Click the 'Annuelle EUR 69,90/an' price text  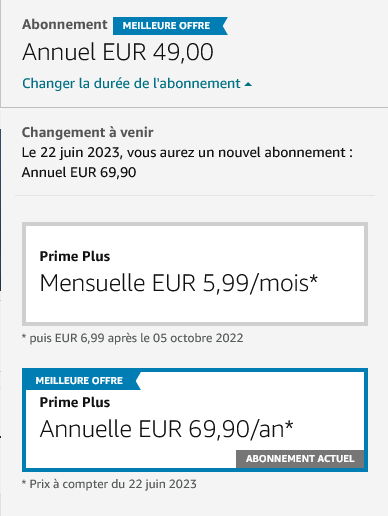pyautogui.click(x=162, y=429)
